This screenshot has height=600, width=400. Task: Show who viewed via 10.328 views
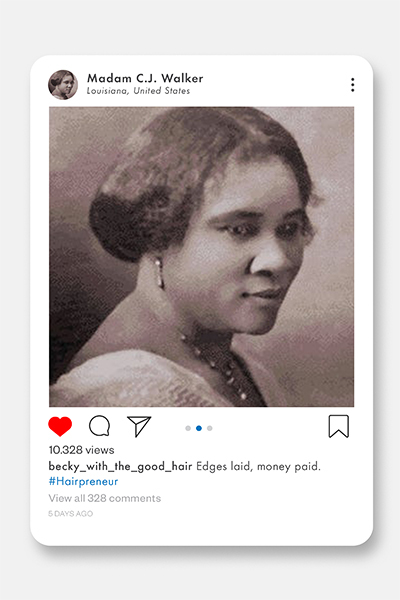82,450
